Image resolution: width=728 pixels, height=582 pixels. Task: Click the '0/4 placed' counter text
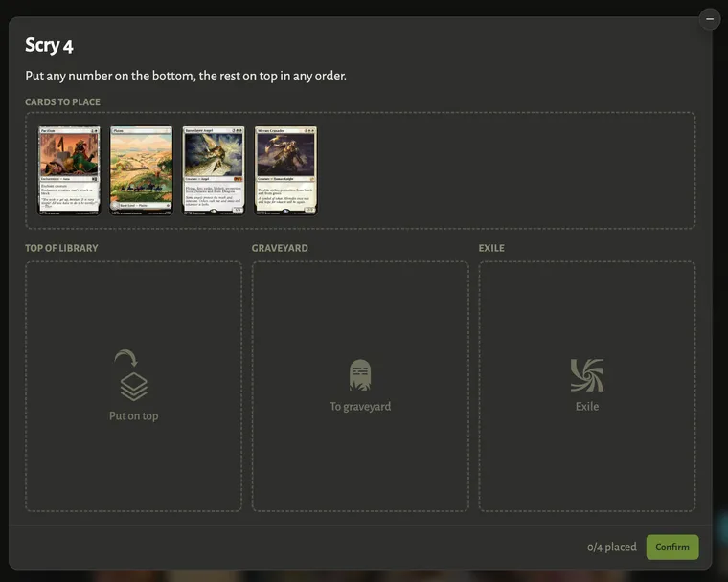point(611,548)
